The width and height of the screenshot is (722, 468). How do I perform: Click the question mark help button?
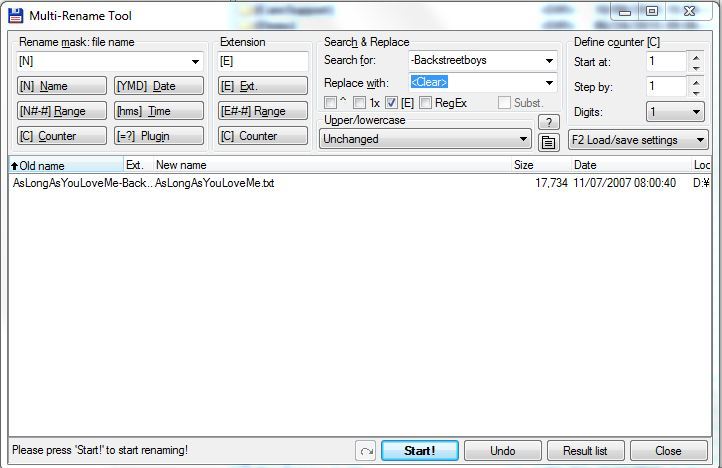(548, 122)
